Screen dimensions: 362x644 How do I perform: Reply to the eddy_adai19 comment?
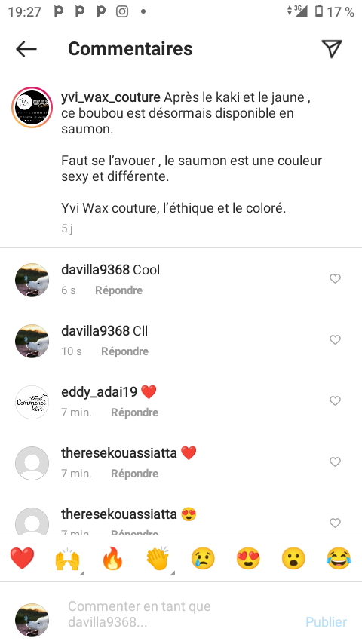pyautogui.click(x=135, y=412)
